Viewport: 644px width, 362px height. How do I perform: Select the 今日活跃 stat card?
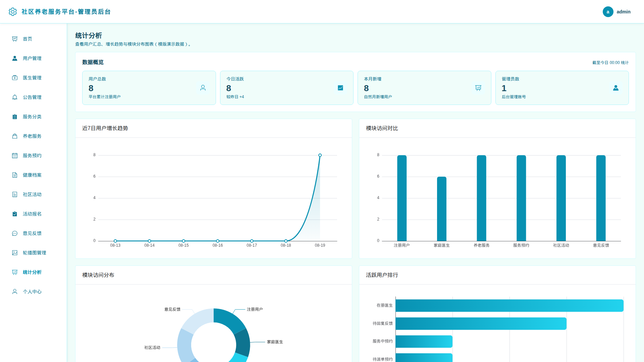(287, 88)
